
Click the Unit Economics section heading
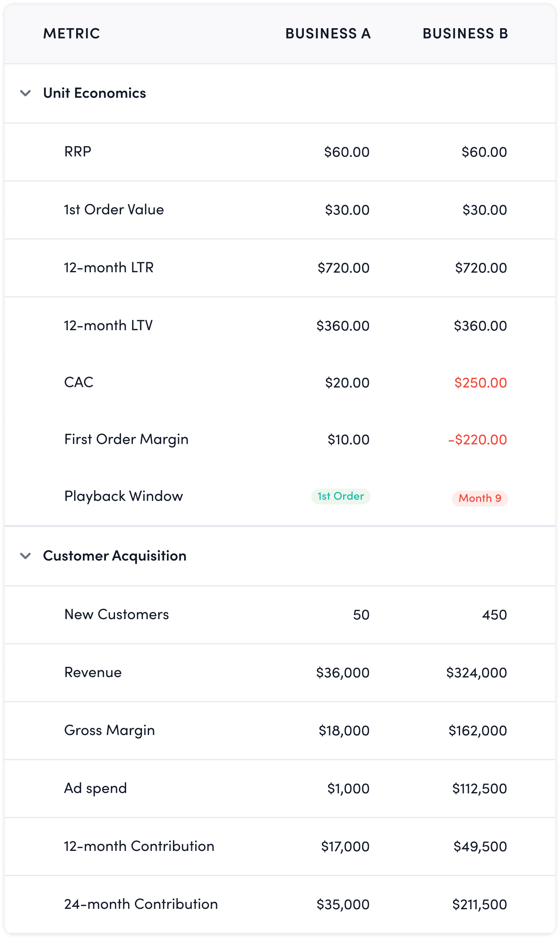pyautogui.click(x=94, y=93)
